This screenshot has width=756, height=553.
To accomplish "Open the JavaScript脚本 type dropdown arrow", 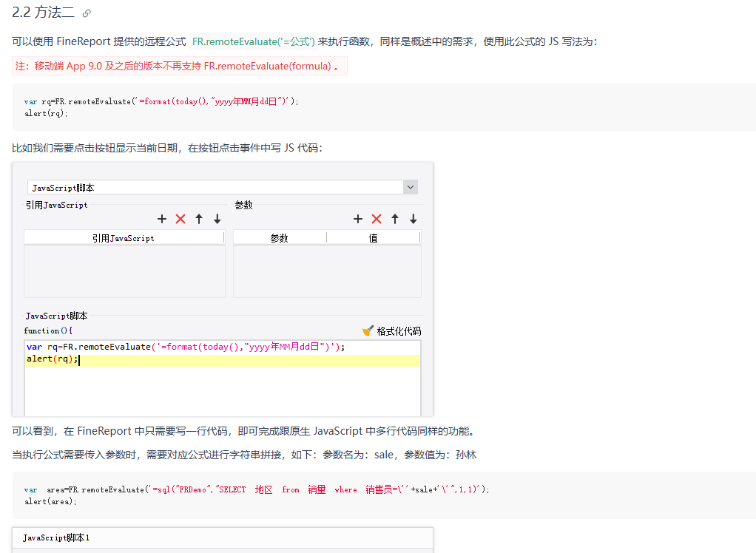I will (x=411, y=187).
